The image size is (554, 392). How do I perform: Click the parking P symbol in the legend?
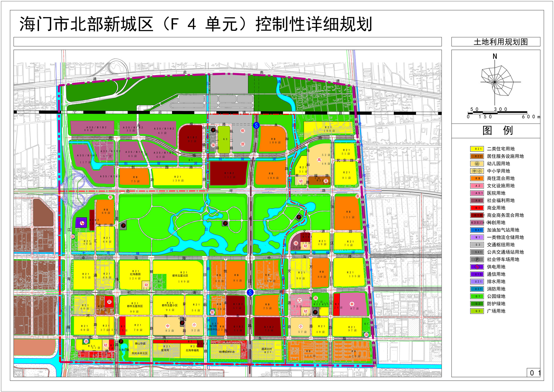[x=477, y=260]
